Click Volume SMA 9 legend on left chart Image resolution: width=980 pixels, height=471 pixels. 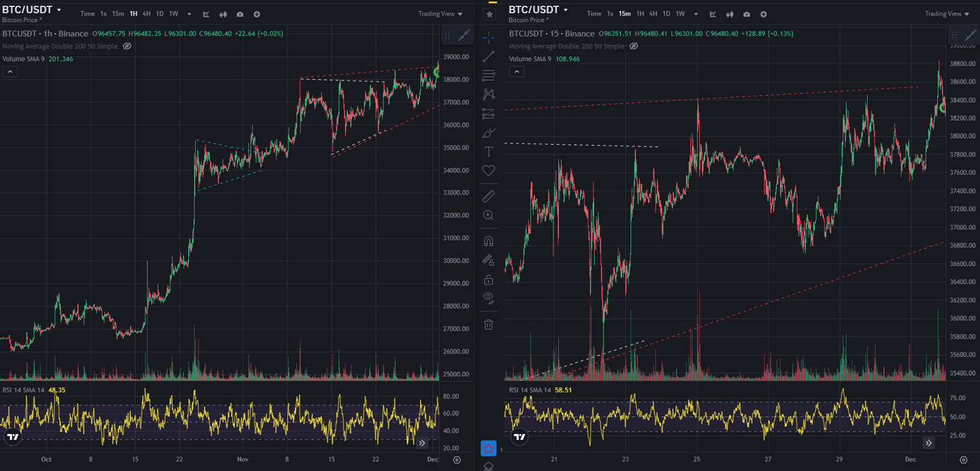[x=24, y=59]
